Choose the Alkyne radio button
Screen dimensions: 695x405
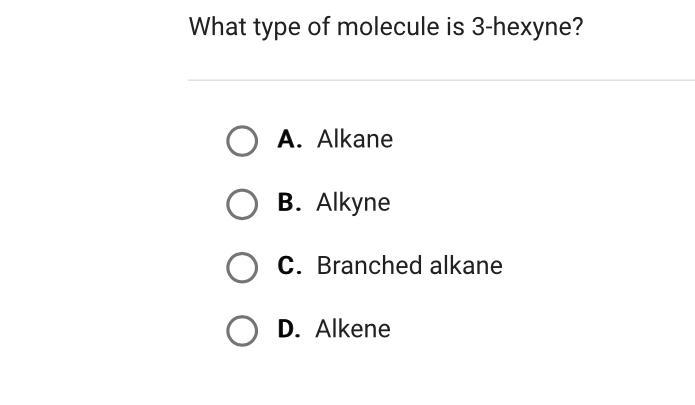[x=242, y=204]
